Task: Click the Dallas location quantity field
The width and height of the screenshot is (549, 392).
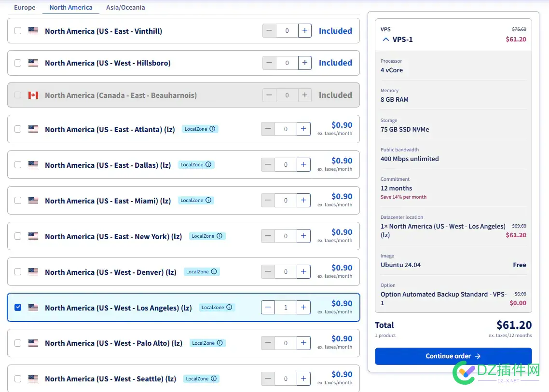Action: click(x=286, y=164)
